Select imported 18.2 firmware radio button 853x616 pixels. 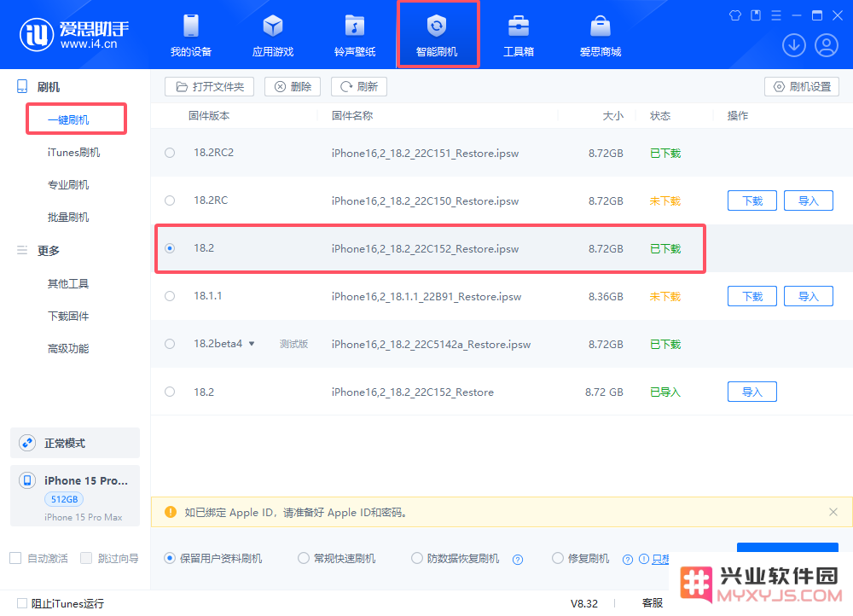pyautogui.click(x=170, y=392)
